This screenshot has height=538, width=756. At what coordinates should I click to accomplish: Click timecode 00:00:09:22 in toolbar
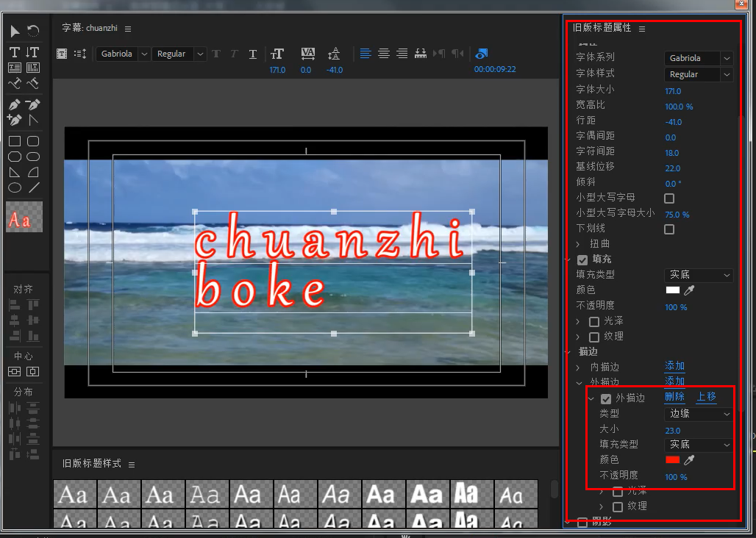[x=495, y=69]
